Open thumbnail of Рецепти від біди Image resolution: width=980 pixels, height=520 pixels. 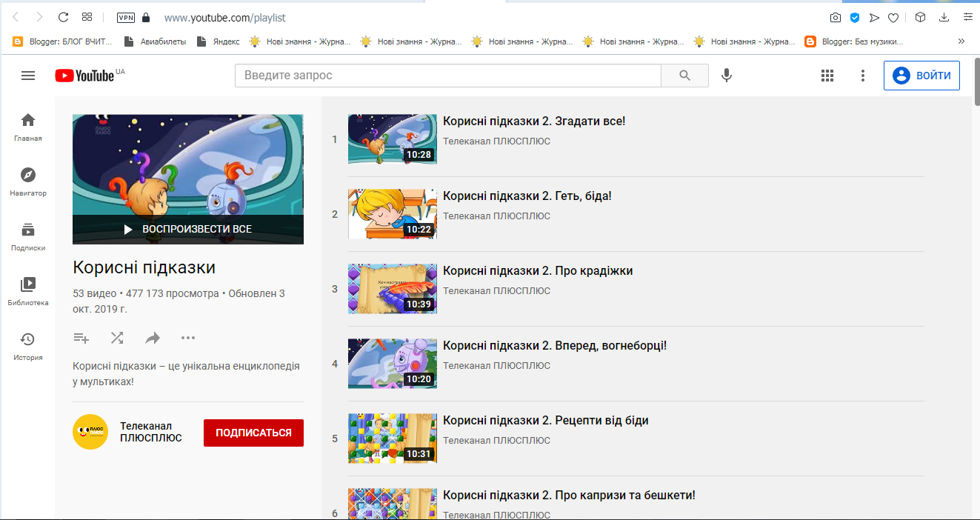click(x=393, y=439)
